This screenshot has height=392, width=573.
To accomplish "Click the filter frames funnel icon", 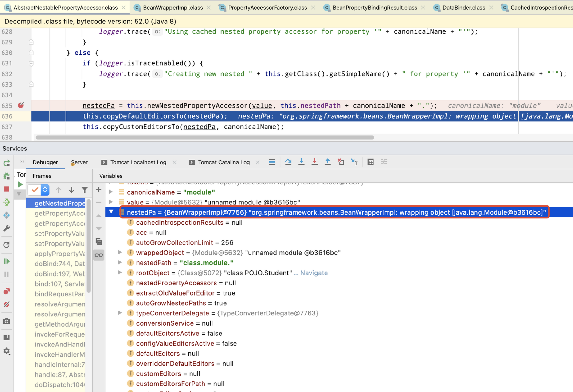I will 85,190.
